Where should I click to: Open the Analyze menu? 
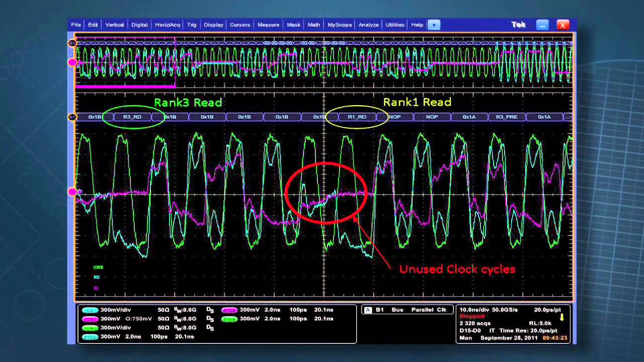tap(368, 25)
